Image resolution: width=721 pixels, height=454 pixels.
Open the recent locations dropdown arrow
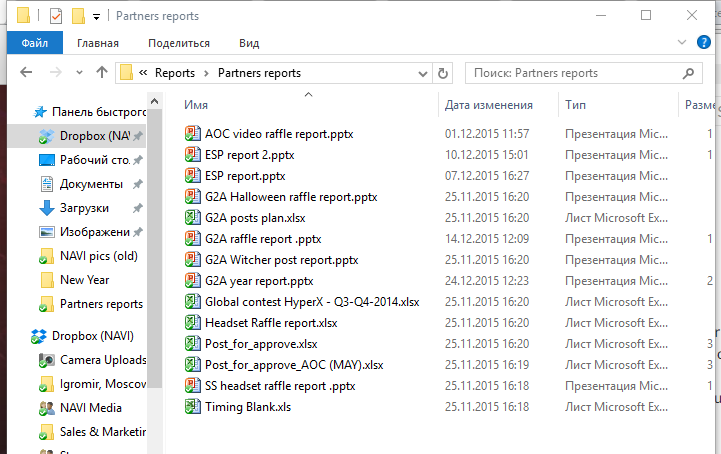(x=79, y=73)
